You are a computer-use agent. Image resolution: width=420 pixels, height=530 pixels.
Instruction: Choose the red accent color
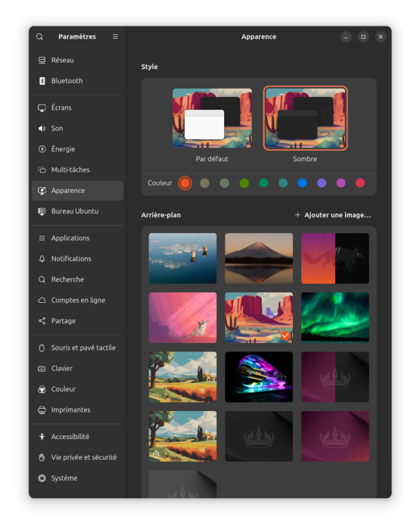coord(360,183)
